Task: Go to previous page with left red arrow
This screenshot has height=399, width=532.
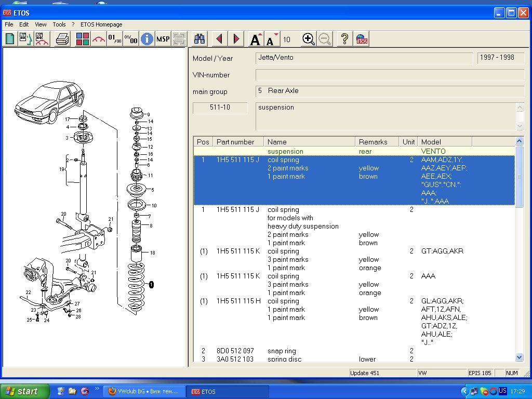Action: point(219,39)
